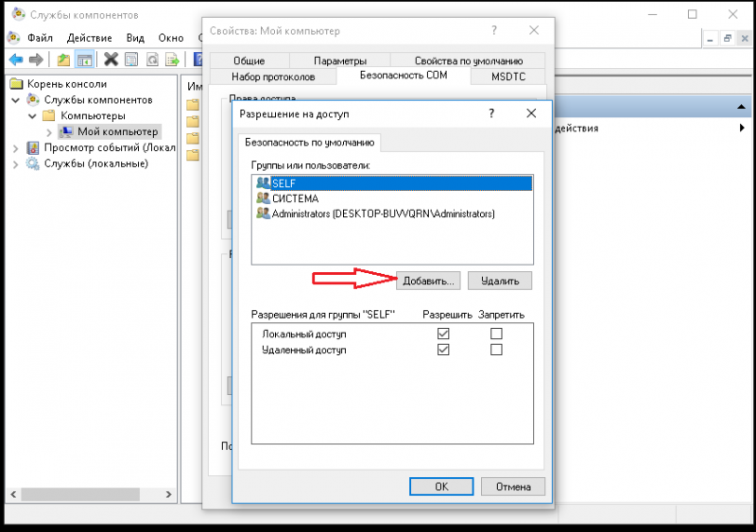Image resolution: width=756 pixels, height=532 pixels.
Task: Check Deny for Удаленный доступ
Action: pos(496,350)
